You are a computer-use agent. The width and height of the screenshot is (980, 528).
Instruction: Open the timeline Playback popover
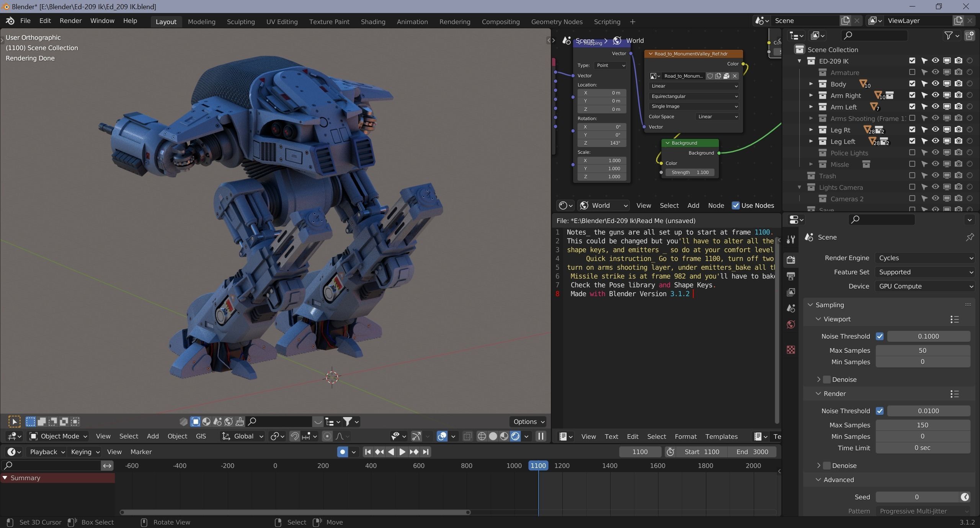click(47, 452)
